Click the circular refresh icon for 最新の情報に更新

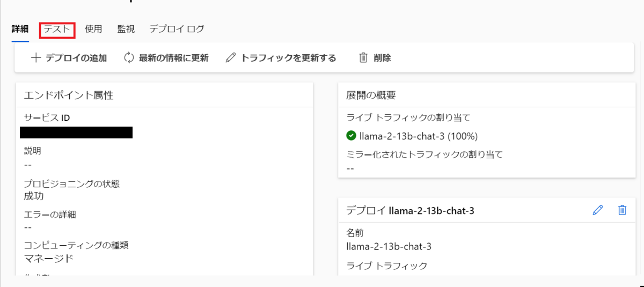tap(129, 58)
